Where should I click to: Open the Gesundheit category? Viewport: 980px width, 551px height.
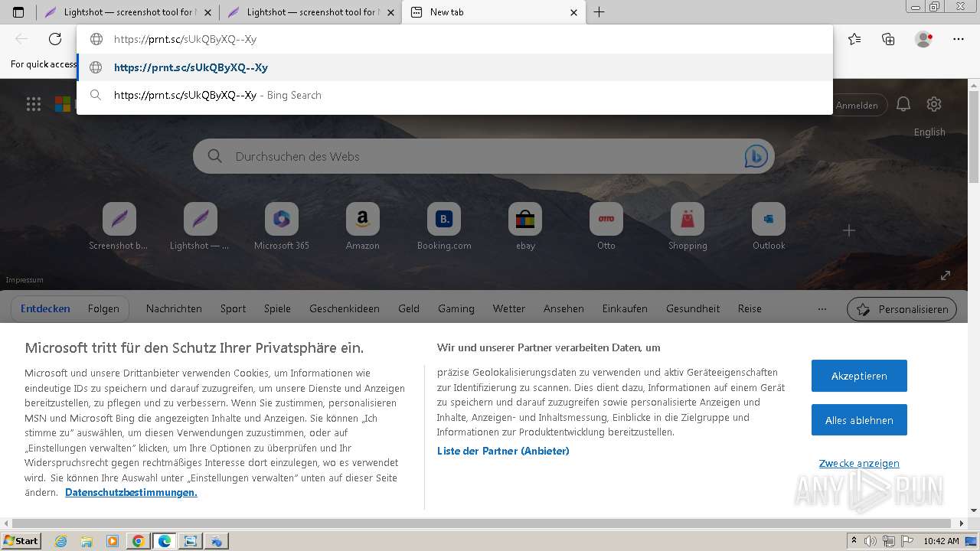[x=693, y=309]
